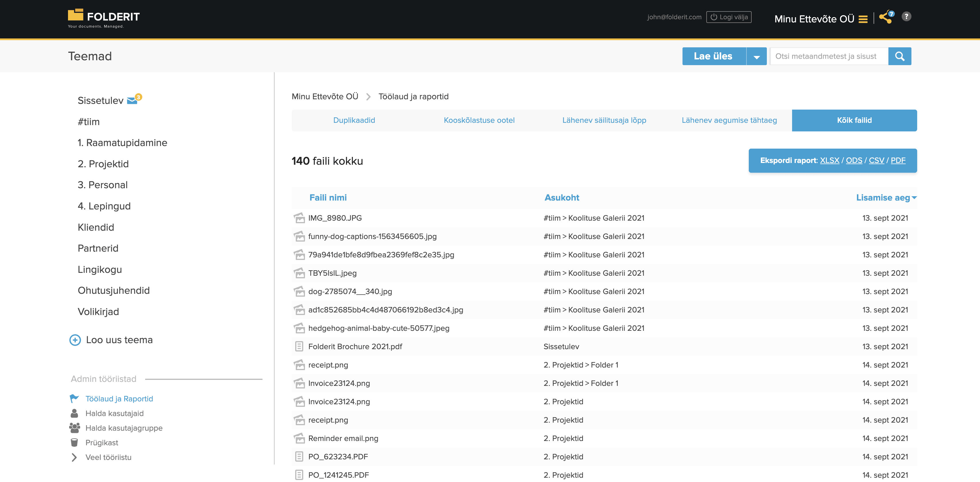Click image icon beside hedgehog-animal-baby-cute file
The image size is (980, 482).
300,328
